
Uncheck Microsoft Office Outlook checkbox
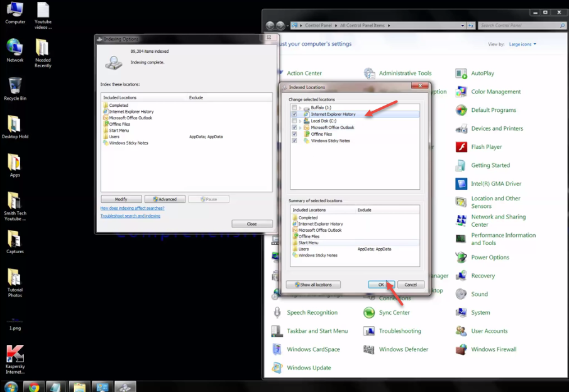coord(294,128)
